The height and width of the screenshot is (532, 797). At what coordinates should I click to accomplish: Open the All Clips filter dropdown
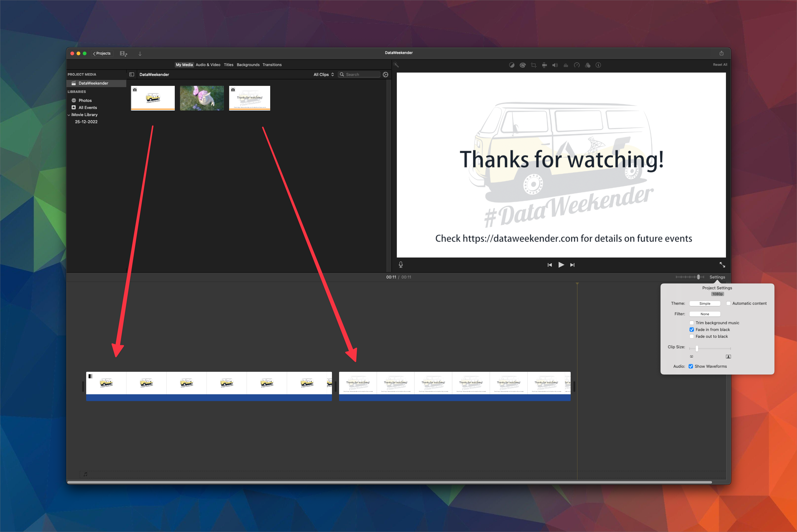click(x=323, y=74)
